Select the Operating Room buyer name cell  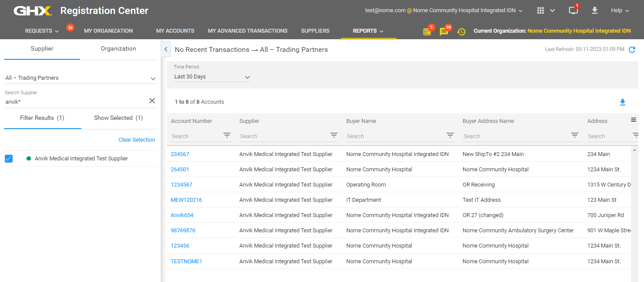(366, 185)
